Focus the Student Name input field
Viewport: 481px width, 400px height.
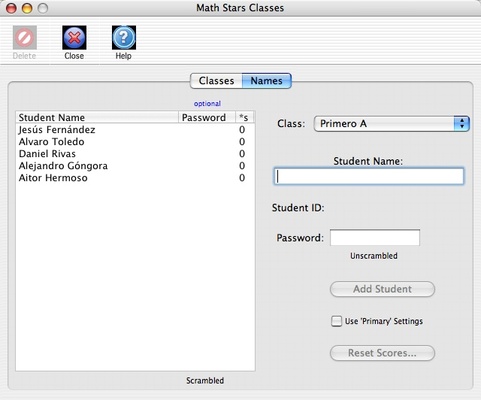pos(369,176)
